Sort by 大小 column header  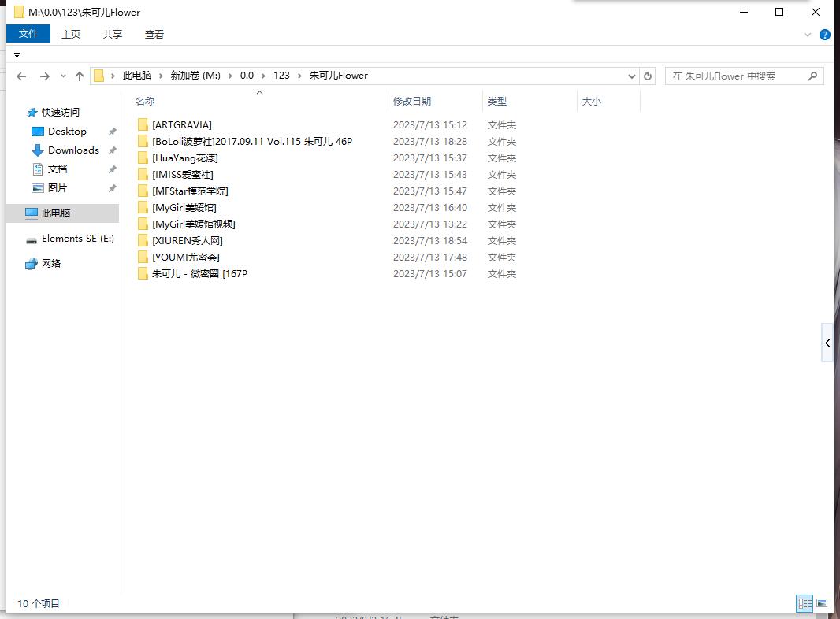[592, 102]
